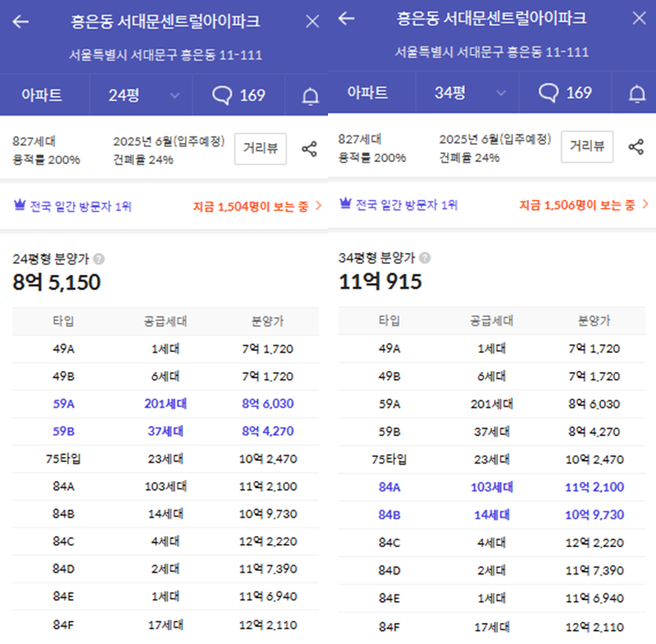This screenshot has height=644, width=656.
Task: Tap notification bell in 34평 panel
Action: tap(637, 93)
